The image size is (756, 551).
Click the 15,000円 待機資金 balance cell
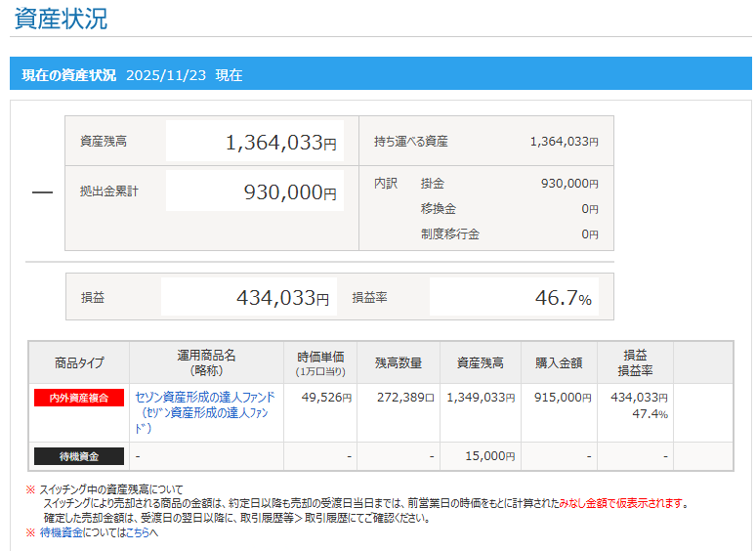pos(480,456)
